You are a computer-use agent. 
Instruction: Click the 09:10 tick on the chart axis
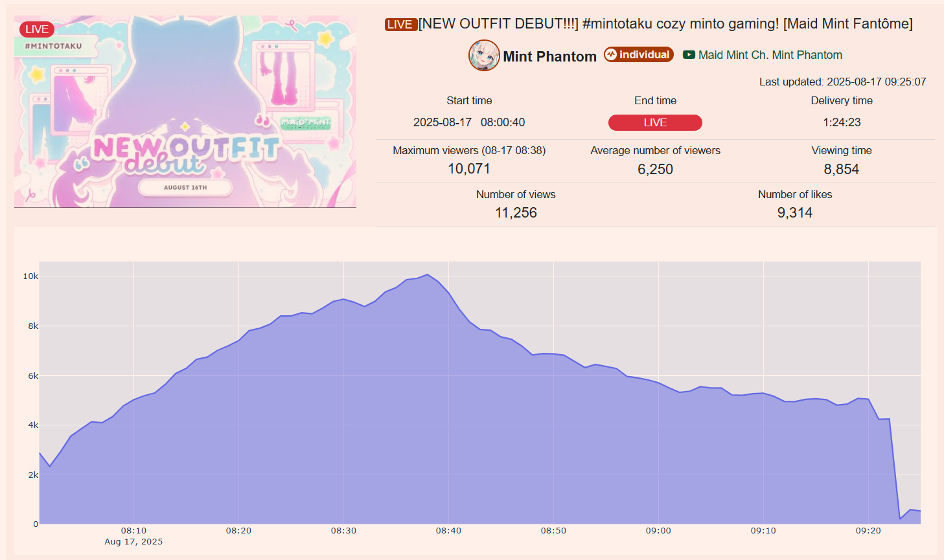(763, 530)
